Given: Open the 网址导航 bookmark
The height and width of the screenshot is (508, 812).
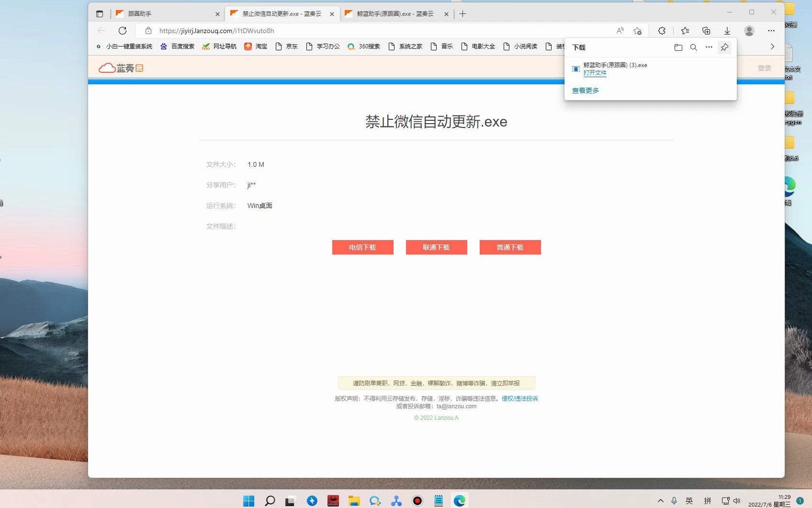Looking at the screenshot, I should click(x=219, y=46).
